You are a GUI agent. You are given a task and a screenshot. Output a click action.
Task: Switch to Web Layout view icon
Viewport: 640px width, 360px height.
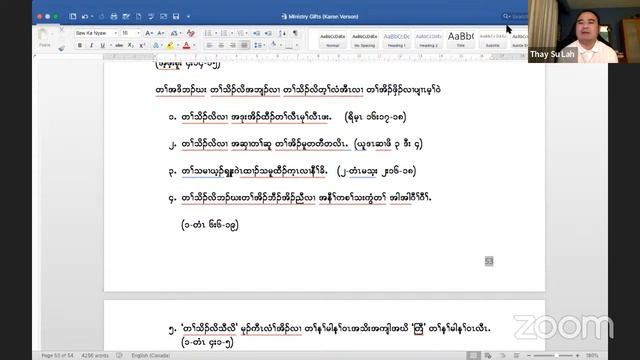488,356
